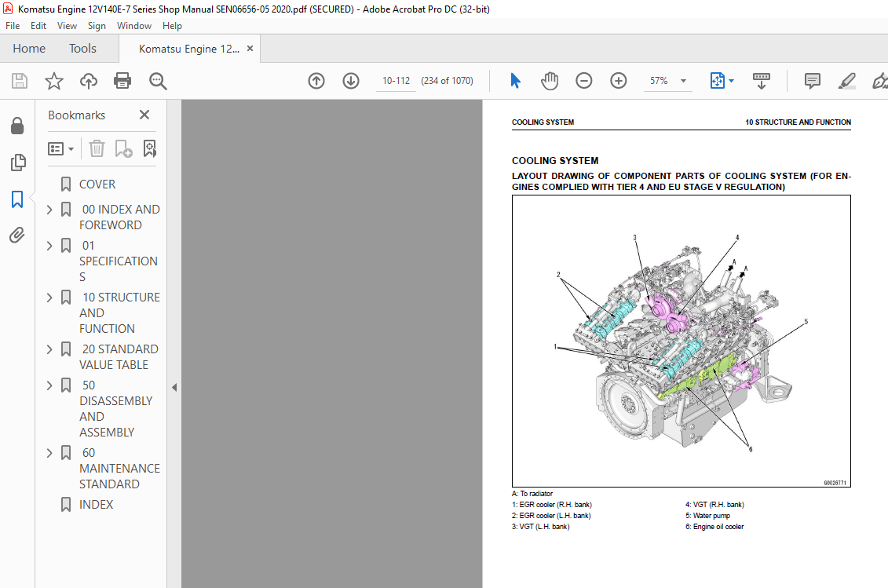Open 00 INDEX AND FOREWORD bookmark
Image resolution: width=888 pixels, height=588 pixels.
pyautogui.click(x=119, y=217)
